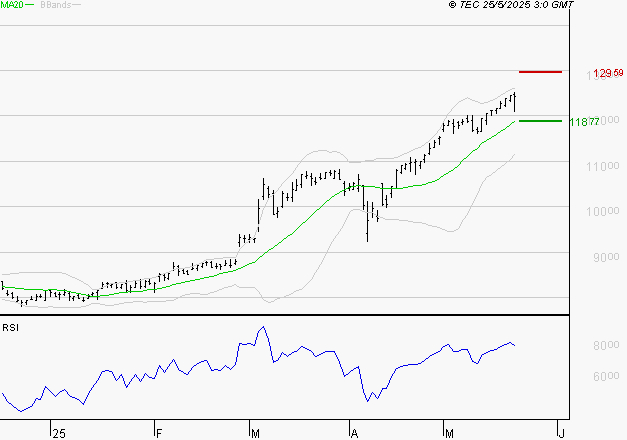Select the red 129.59 price label

[608, 73]
